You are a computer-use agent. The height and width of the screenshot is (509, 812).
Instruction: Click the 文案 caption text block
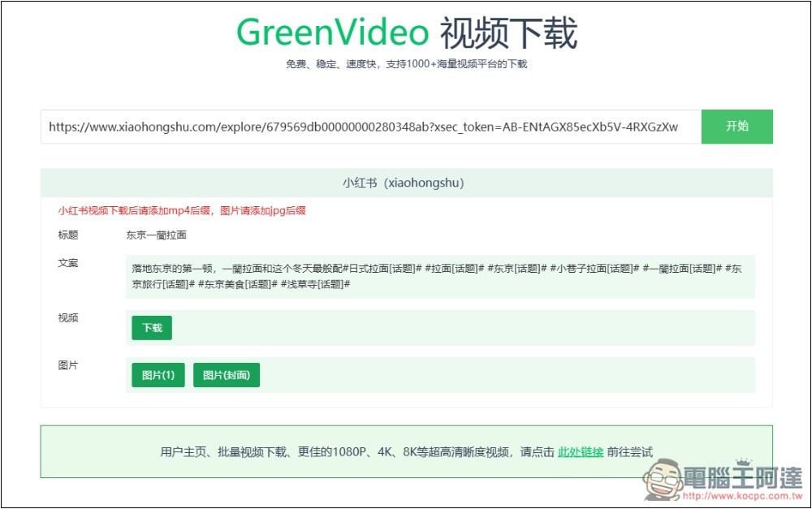(440, 277)
